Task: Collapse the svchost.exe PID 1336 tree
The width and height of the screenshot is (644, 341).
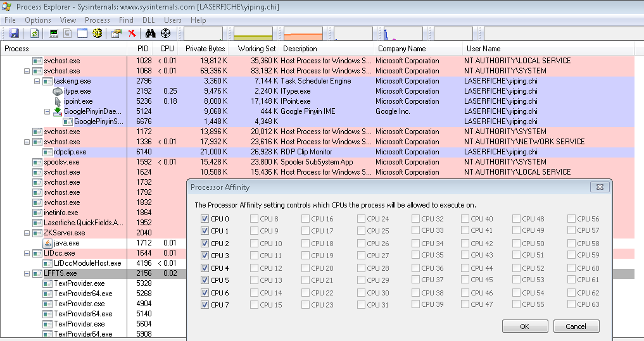Action: (x=27, y=142)
